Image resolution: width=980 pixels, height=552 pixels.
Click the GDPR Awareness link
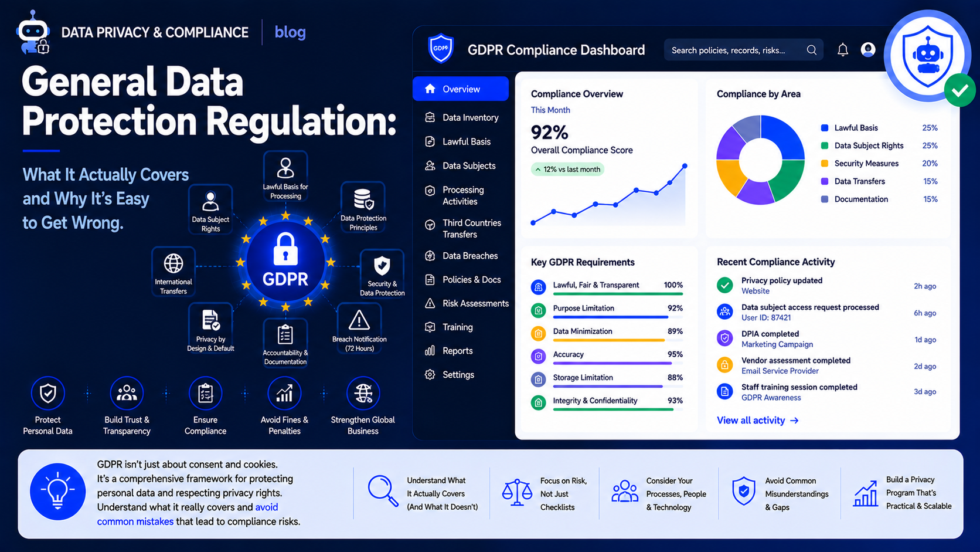771,398
